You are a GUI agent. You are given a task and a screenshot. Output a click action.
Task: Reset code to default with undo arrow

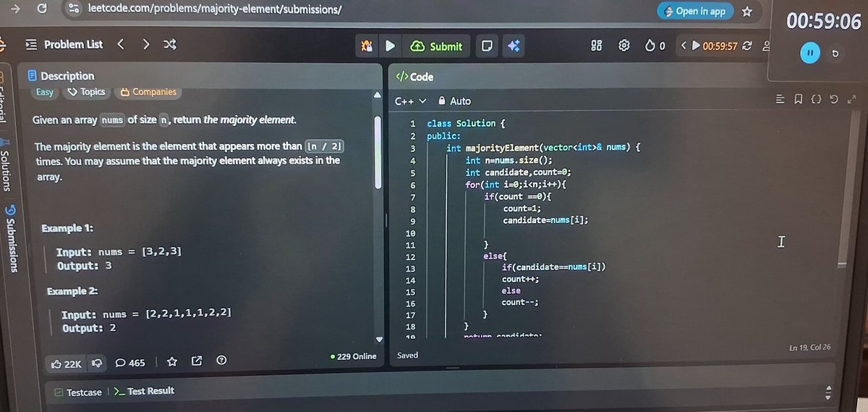tap(833, 99)
